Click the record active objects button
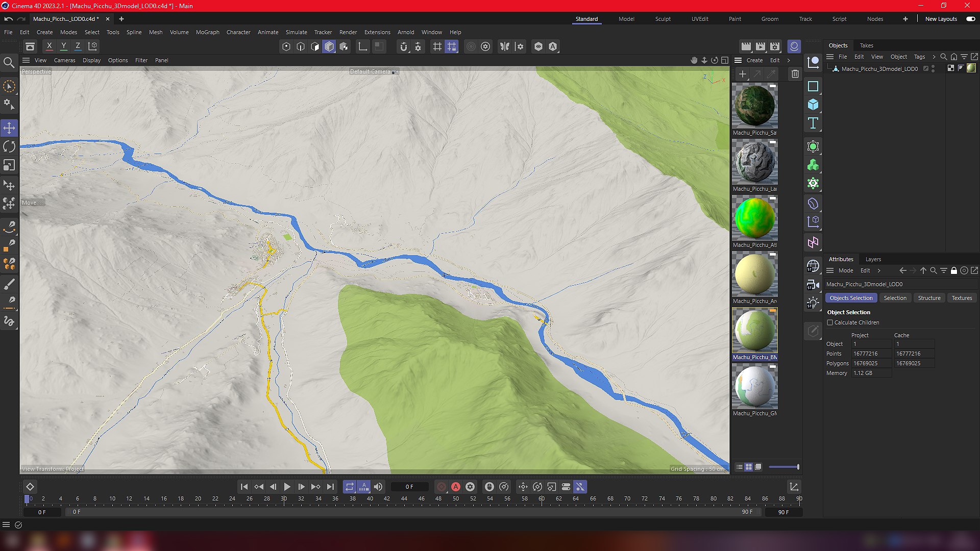Screen dimensions: 980x551 click(x=442, y=487)
